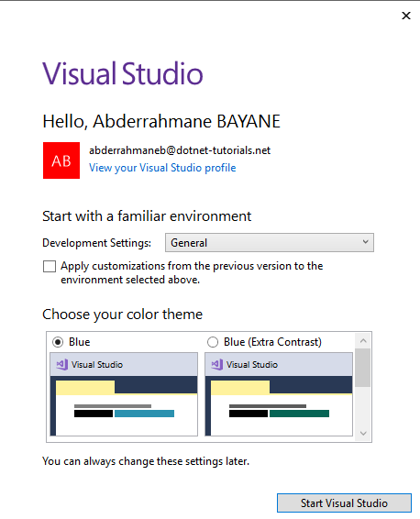Click the teal color bar in Blue preview
Image resolution: width=420 pixels, height=519 pixels.
[144, 414]
